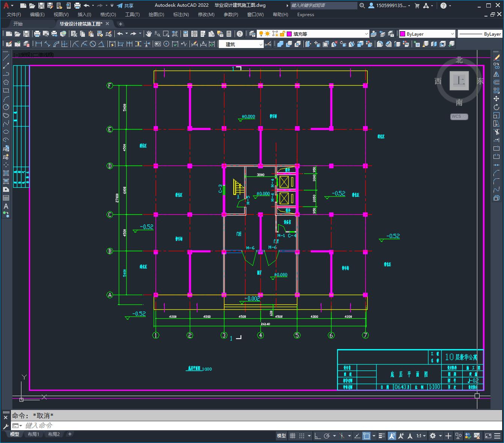
Task: Close the 毕业设计建筑施工图 file tab
Action: [x=107, y=24]
